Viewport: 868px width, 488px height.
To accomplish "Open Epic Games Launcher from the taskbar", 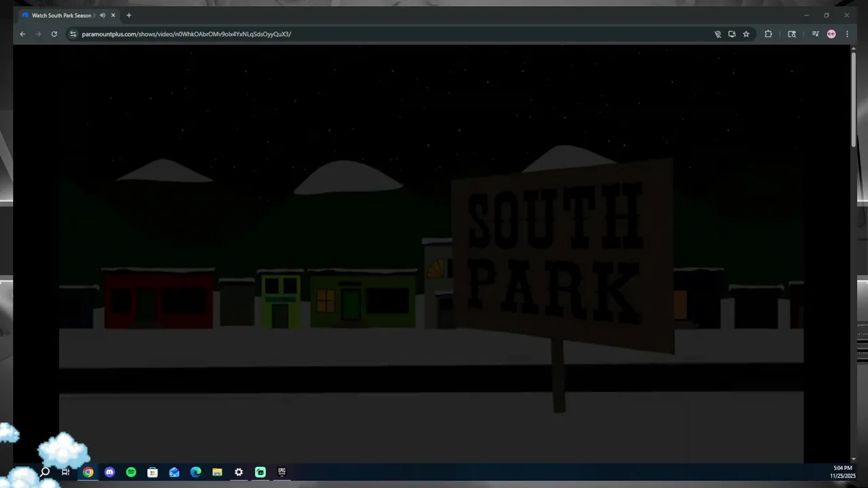I will 282,472.
